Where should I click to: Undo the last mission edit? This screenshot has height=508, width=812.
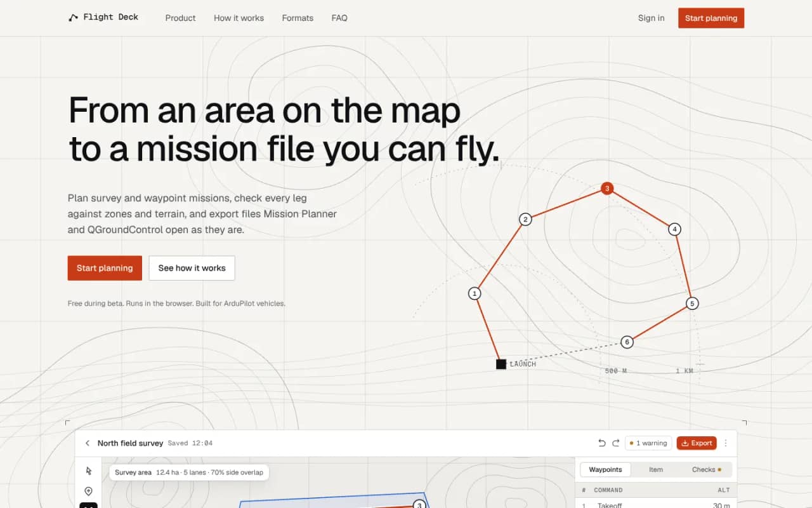tap(602, 443)
